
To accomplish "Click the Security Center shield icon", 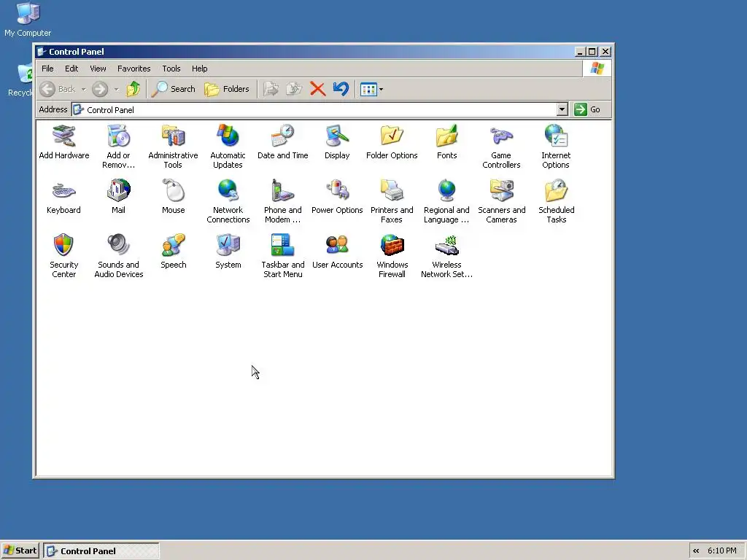I will pyautogui.click(x=64, y=245).
